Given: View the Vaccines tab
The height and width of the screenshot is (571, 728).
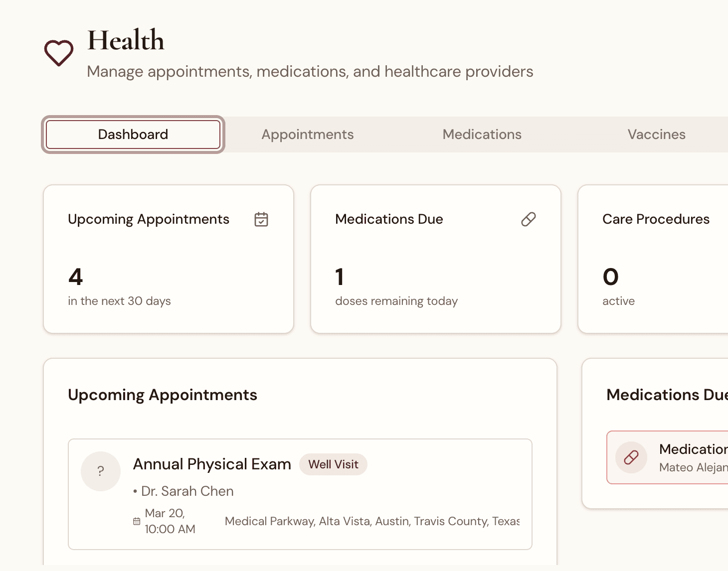Looking at the screenshot, I should coord(656,134).
